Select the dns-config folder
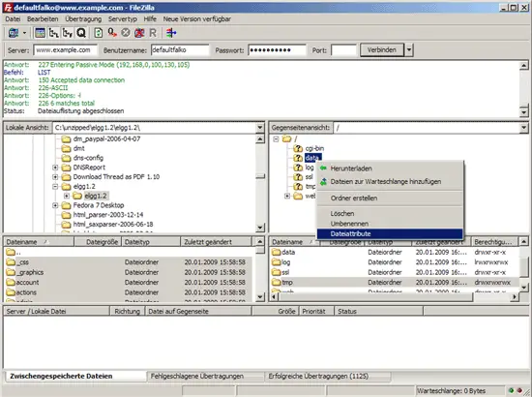This screenshot has width=532, height=397. [88, 158]
